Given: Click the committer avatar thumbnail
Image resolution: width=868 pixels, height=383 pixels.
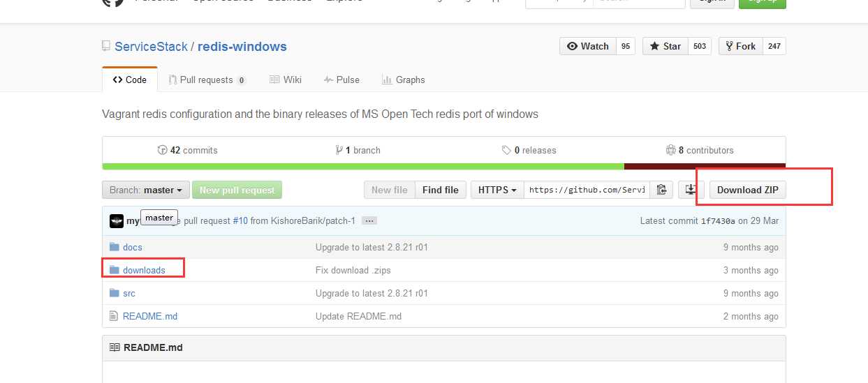Looking at the screenshot, I should [117, 221].
